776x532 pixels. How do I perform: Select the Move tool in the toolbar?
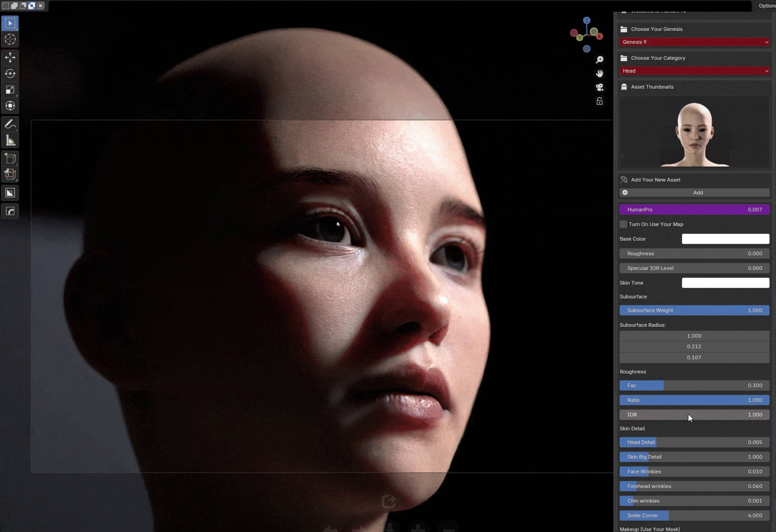click(x=10, y=58)
